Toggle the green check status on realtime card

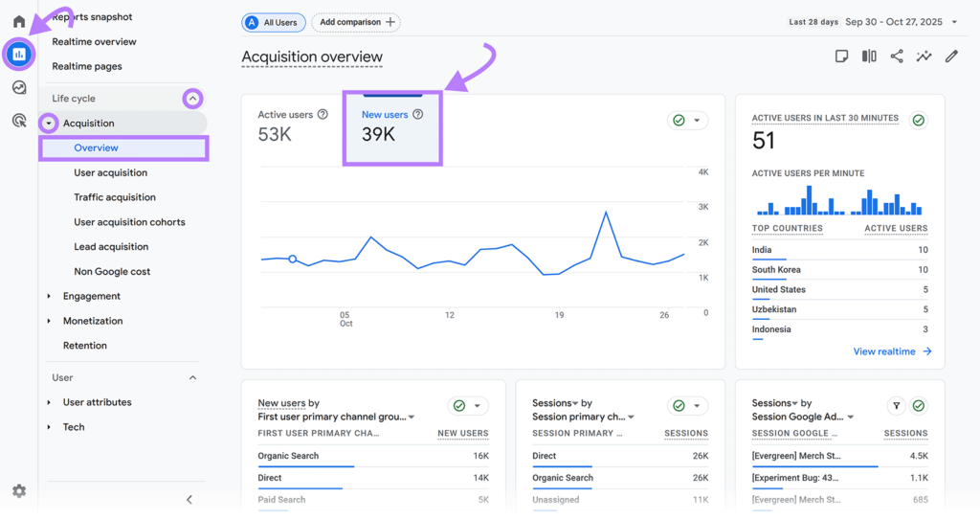(x=919, y=121)
